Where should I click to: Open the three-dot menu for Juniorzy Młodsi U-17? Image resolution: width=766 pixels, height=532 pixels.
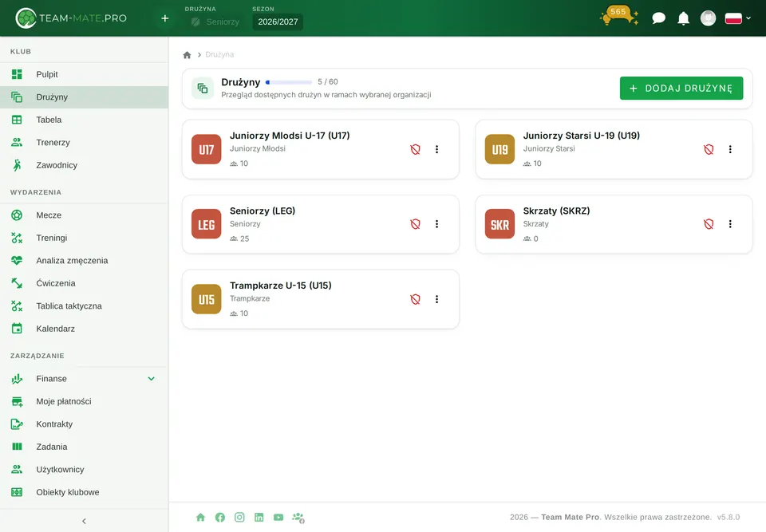pyautogui.click(x=436, y=149)
